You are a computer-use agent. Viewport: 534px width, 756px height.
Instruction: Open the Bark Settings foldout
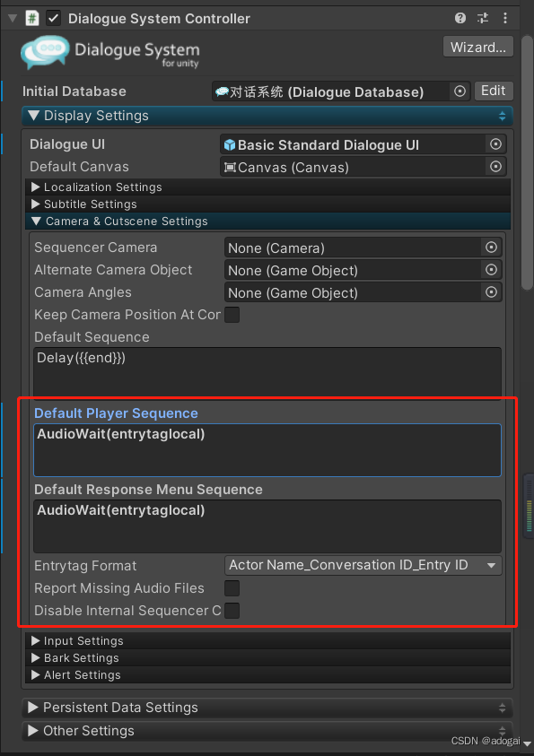coord(34,657)
